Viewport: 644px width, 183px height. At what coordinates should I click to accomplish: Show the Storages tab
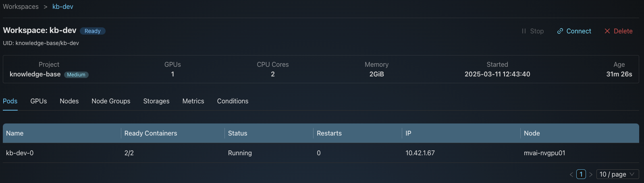(x=156, y=101)
